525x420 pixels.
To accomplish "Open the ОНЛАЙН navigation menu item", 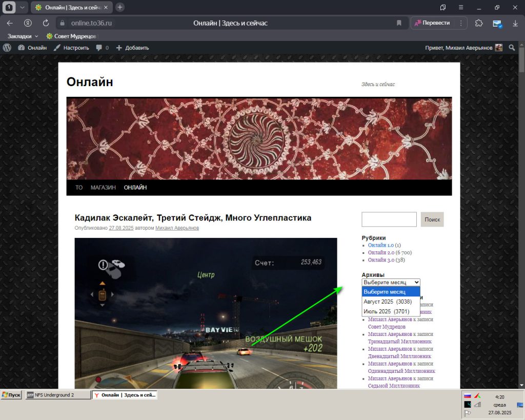I will click(x=135, y=188).
